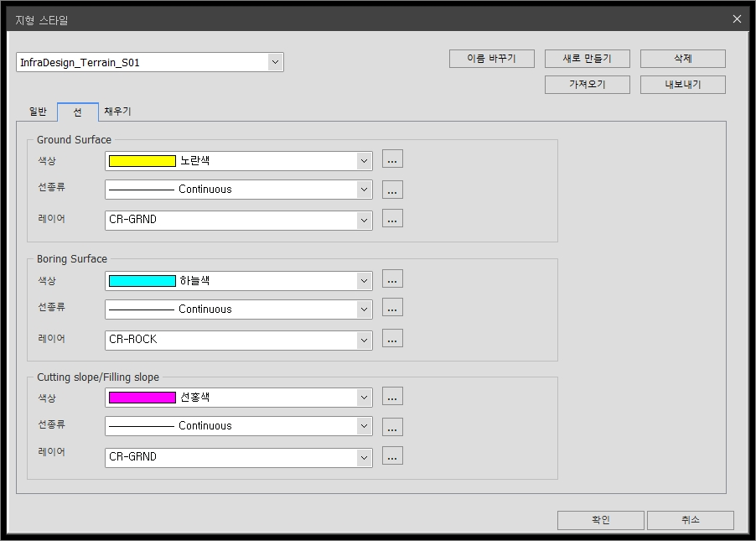The image size is (756, 541).
Task: Open the Ground Surface color browse ellipsis button
Action: [x=392, y=159]
